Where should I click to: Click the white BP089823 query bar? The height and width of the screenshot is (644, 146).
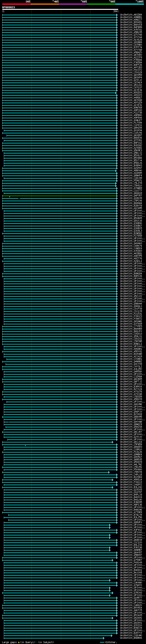point(60,10)
